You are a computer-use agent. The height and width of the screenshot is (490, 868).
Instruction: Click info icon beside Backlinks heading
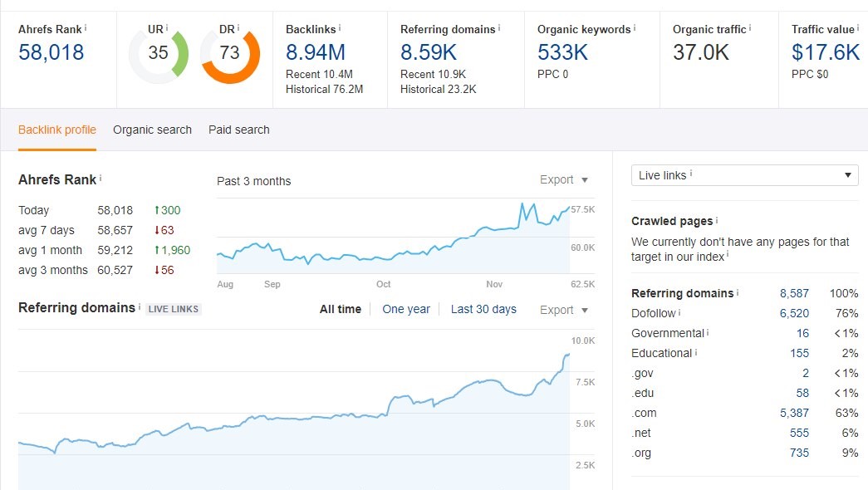click(340, 28)
